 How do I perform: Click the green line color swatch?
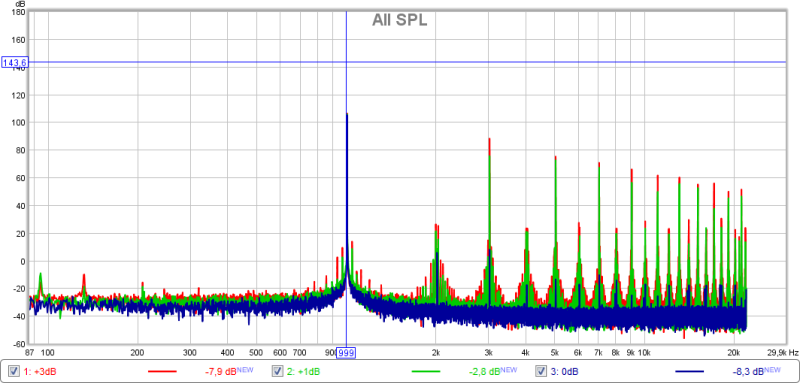[x=426, y=372]
